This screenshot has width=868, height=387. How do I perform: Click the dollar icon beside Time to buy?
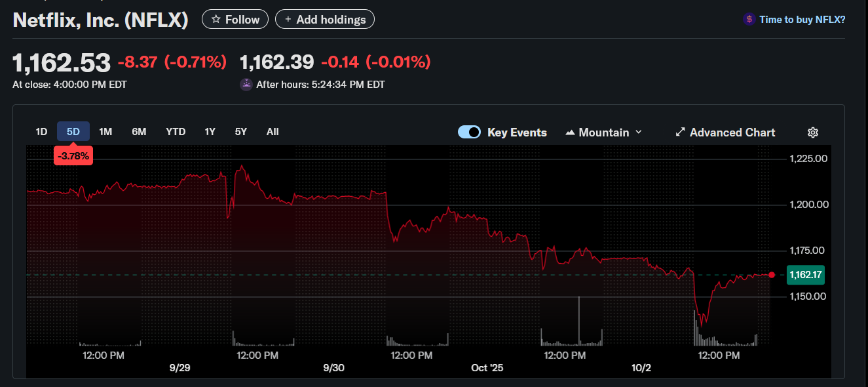coord(749,20)
